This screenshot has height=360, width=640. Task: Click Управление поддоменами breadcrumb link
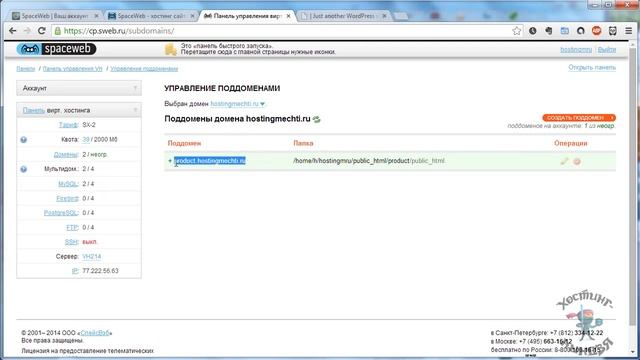[144, 69]
